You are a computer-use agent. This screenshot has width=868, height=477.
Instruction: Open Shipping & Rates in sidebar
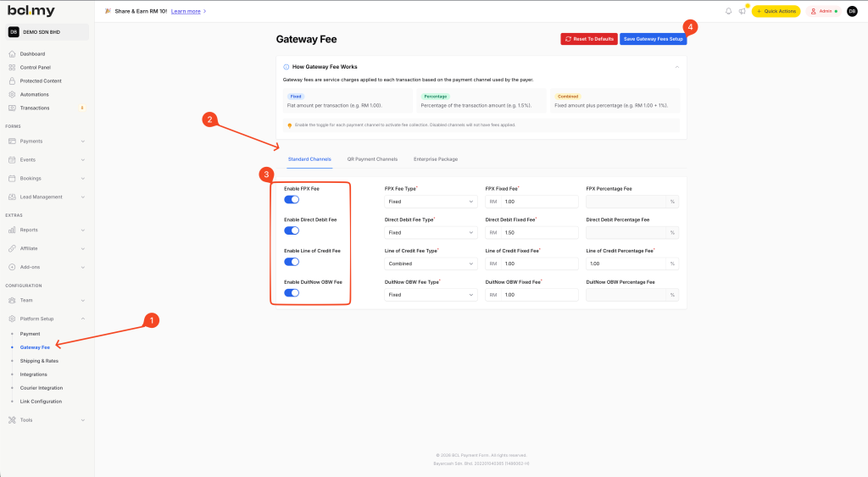(x=39, y=361)
